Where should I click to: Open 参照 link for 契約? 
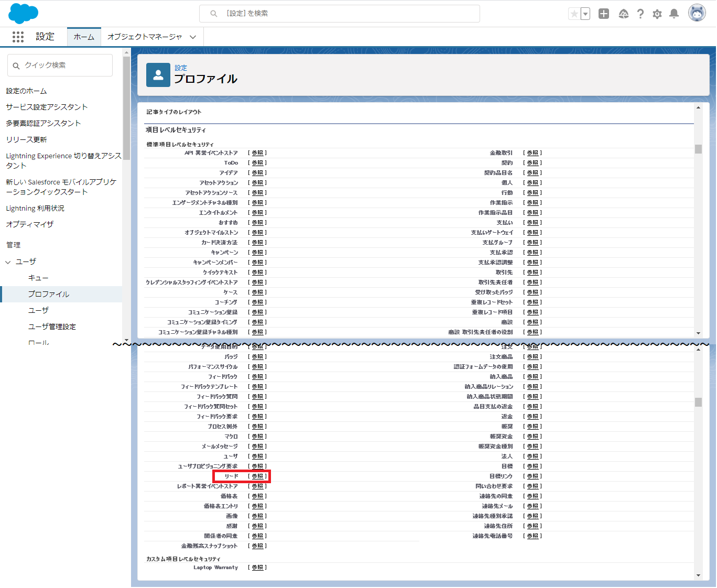pyautogui.click(x=533, y=163)
